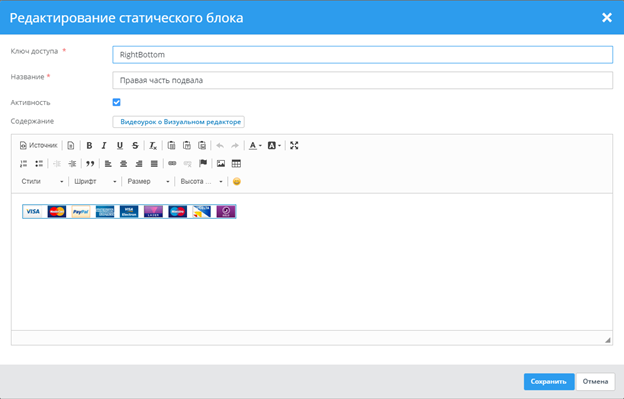The height and width of the screenshot is (399, 624).
Task: Click the Ключ доступа input field
Action: (x=363, y=54)
